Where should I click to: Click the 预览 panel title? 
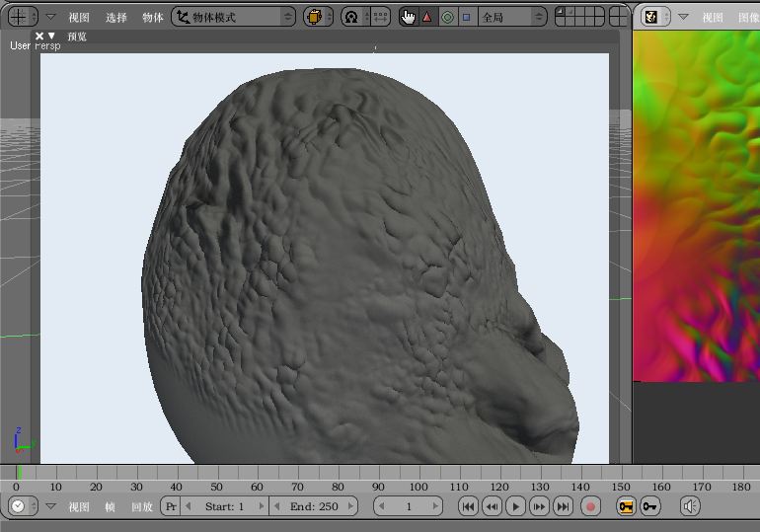(x=77, y=37)
